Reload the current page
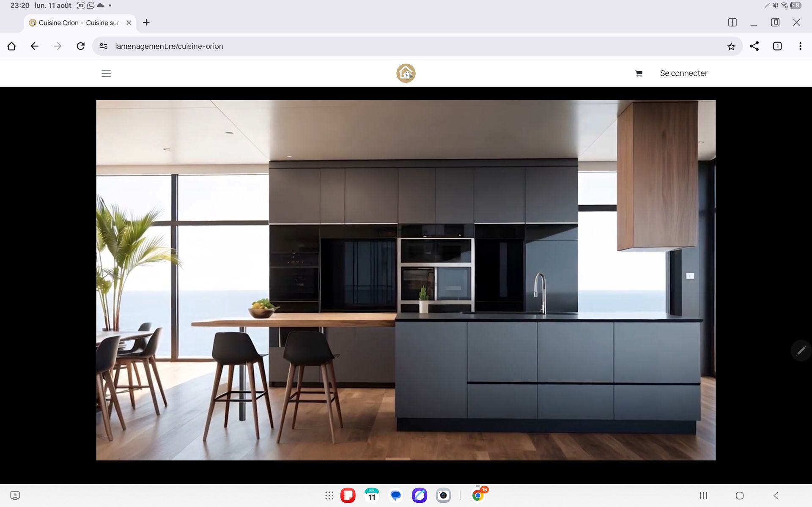The width and height of the screenshot is (812, 507). coord(80,46)
